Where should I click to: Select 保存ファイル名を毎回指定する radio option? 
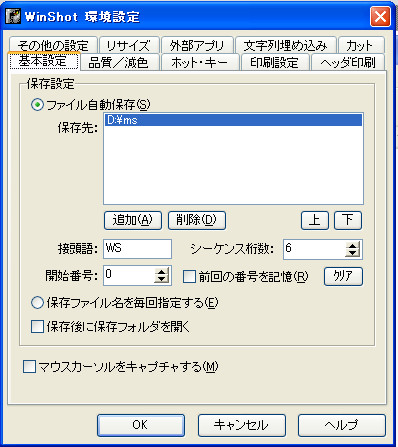(37, 303)
